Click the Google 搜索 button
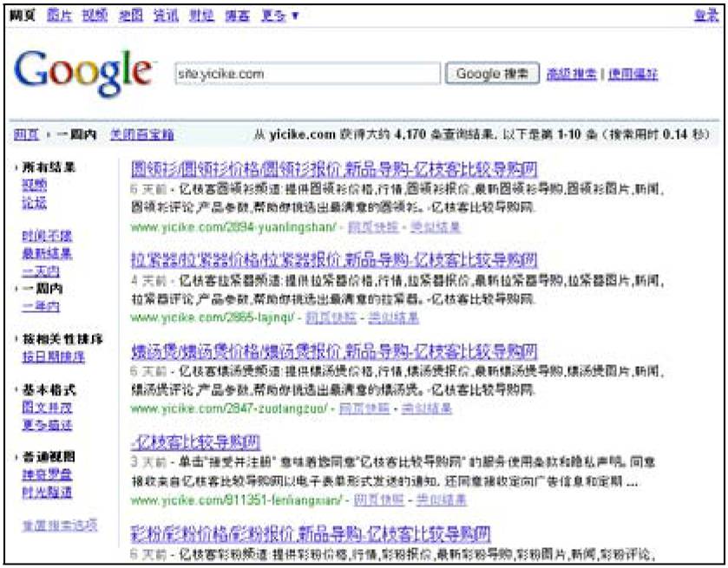The width and height of the screenshot is (728, 568). [492, 74]
